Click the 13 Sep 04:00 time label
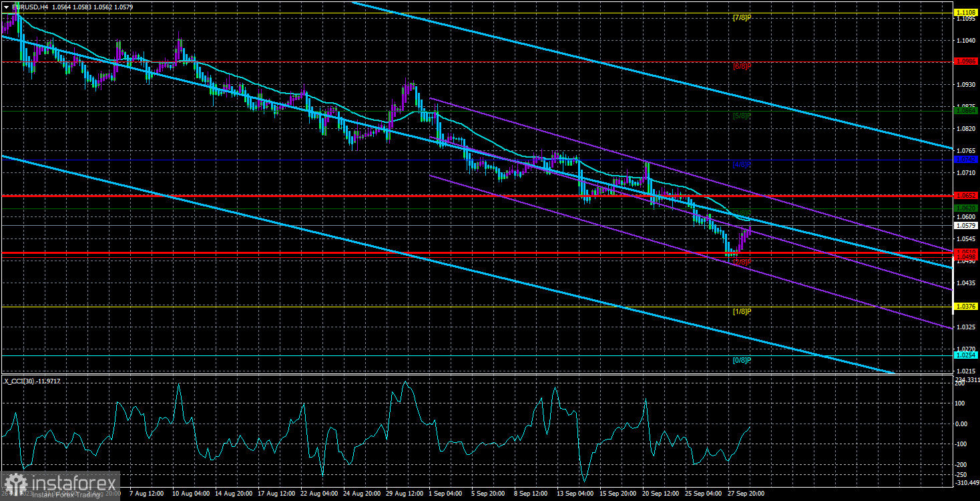980x501 pixels. point(575,494)
